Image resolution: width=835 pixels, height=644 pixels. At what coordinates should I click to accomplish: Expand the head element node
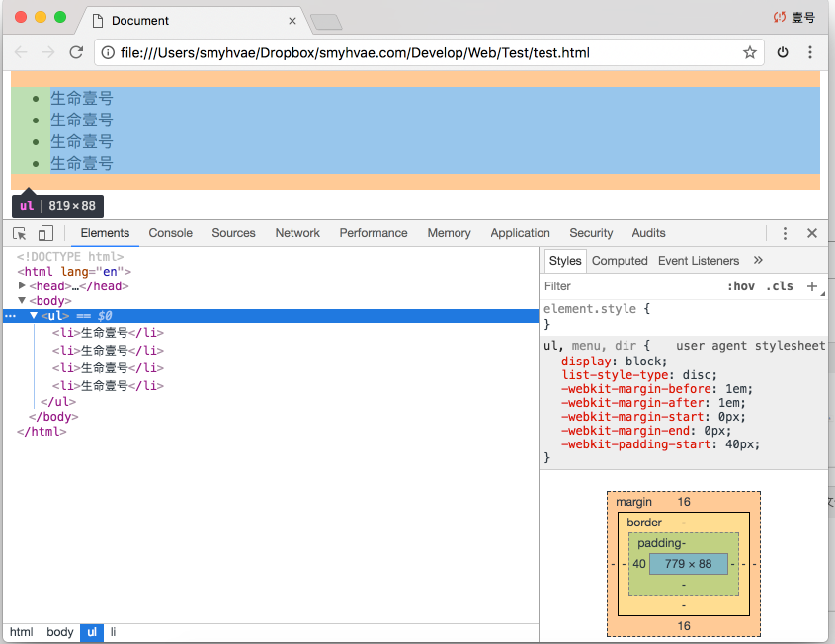point(23,286)
